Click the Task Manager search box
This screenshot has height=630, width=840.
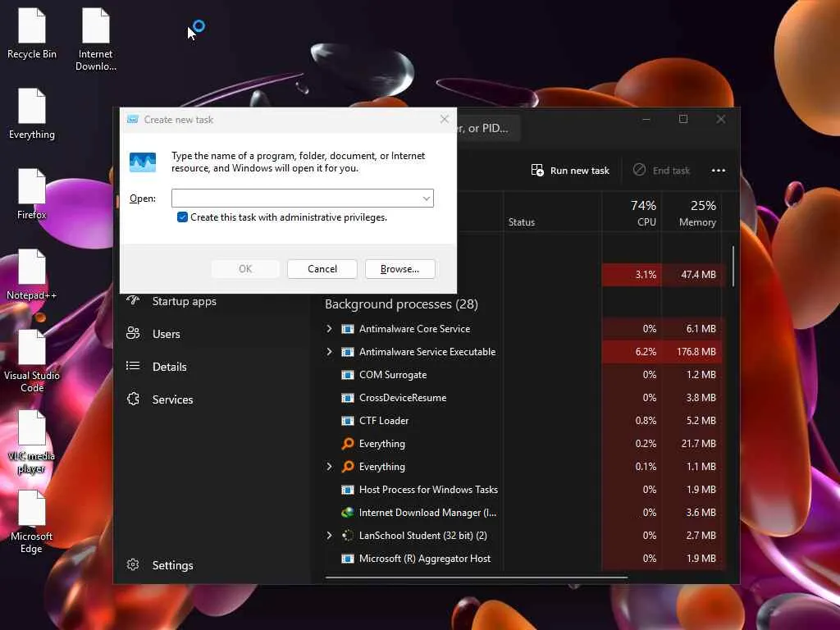click(487, 128)
